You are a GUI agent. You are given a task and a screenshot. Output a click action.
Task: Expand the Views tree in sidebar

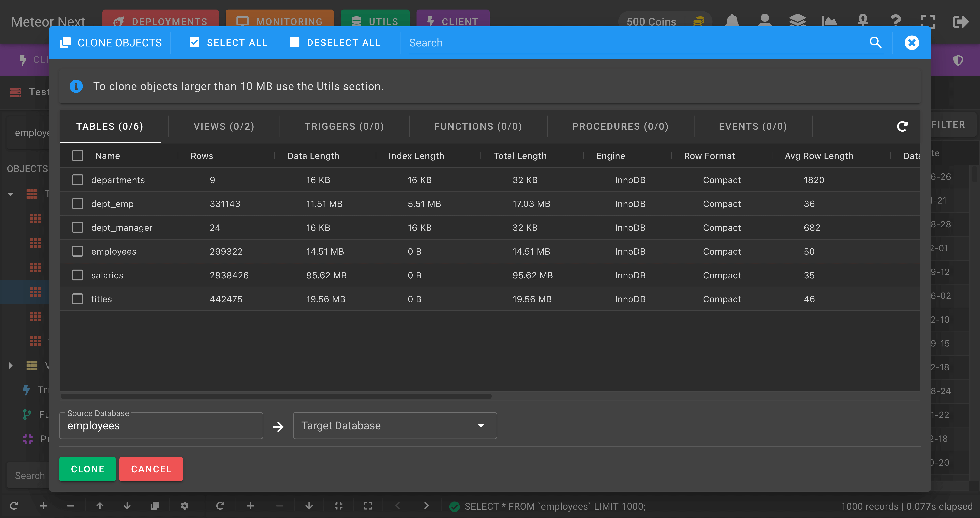11,365
